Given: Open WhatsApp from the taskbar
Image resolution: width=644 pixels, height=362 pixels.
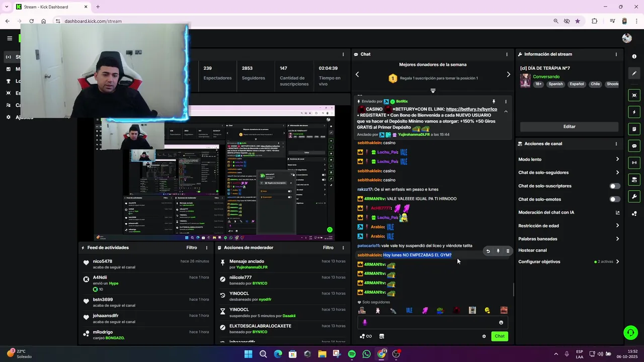Looking at the screenshot, I should point(366,354).
